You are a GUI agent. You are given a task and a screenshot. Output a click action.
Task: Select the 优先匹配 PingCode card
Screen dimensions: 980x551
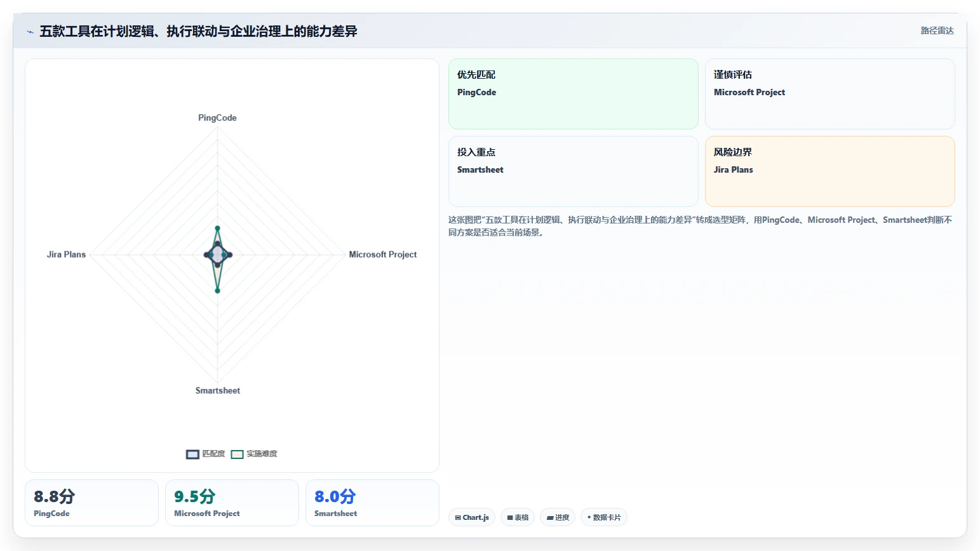point(573,94)
